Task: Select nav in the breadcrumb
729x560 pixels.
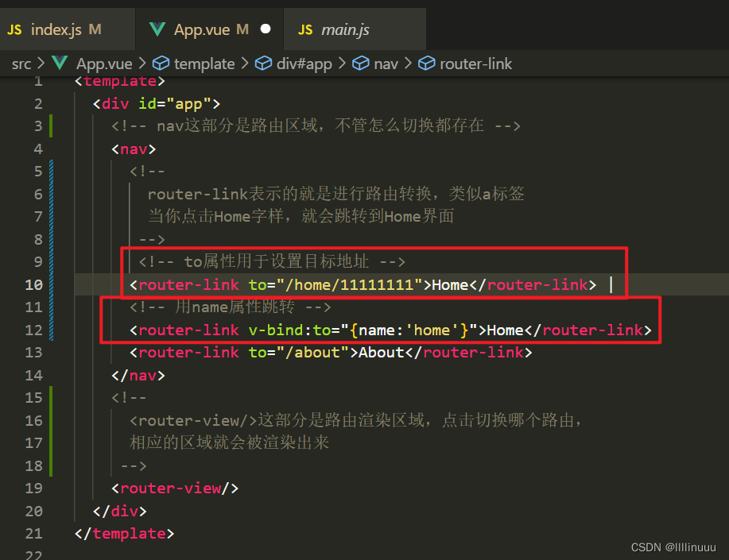Action: (386, 64)
